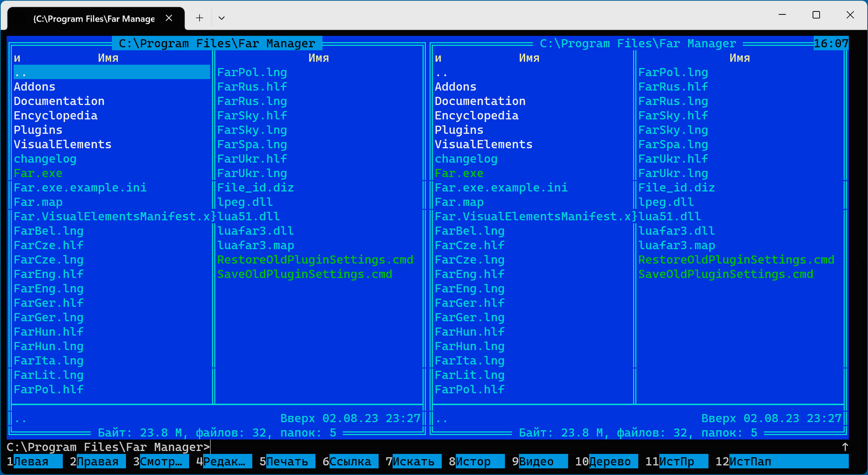Select FarUkr.lng in right panel second column

pos(673,173)
